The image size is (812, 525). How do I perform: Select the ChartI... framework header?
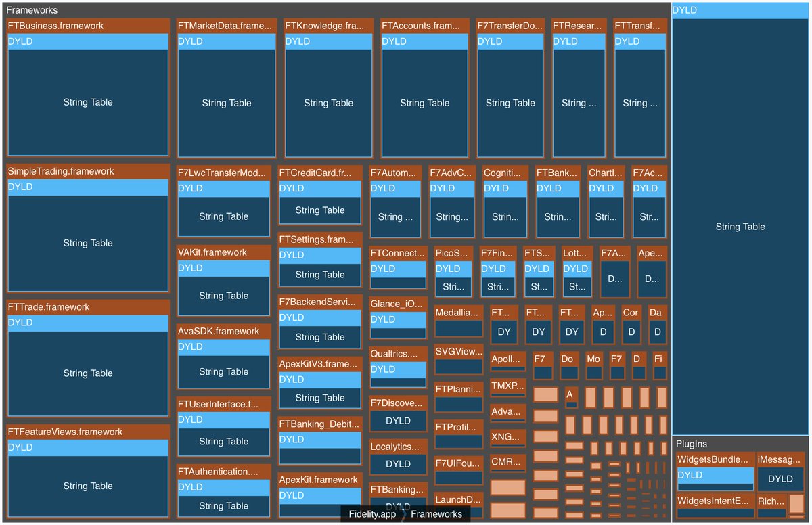606,172
